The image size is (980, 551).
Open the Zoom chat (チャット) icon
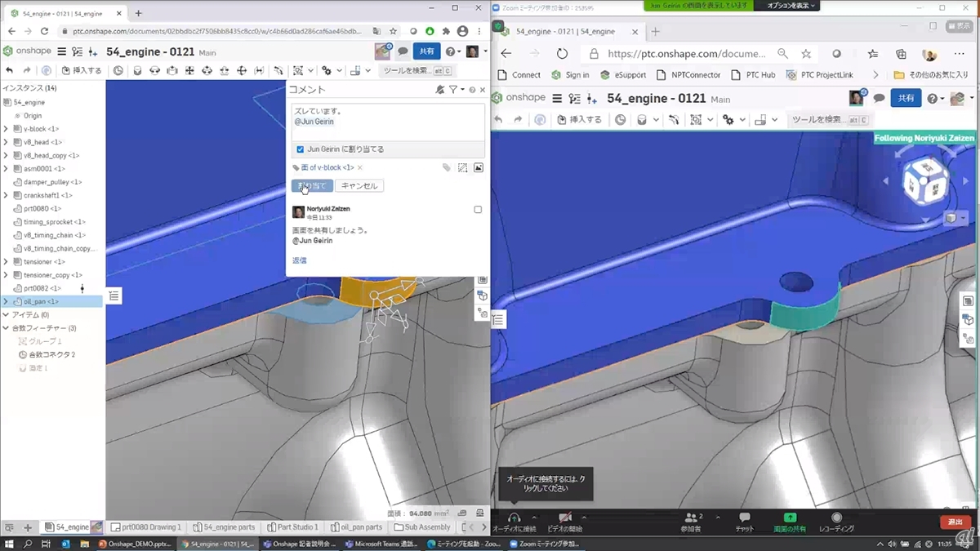(744, 522)
